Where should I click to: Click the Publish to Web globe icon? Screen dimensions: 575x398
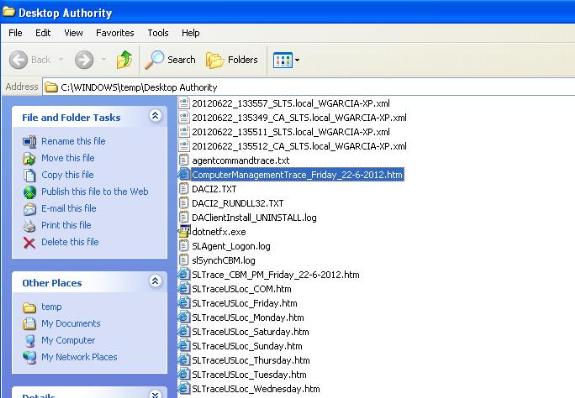pos(29,192)
